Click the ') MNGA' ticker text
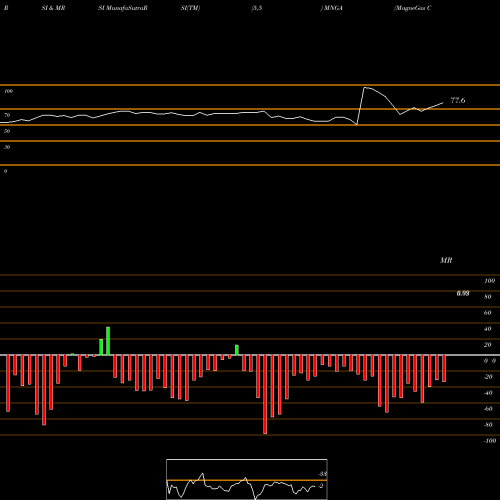 pos(332,8)
